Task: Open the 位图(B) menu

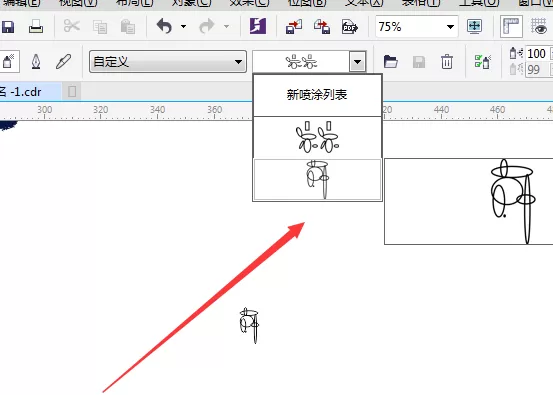Action: point(306,3)
